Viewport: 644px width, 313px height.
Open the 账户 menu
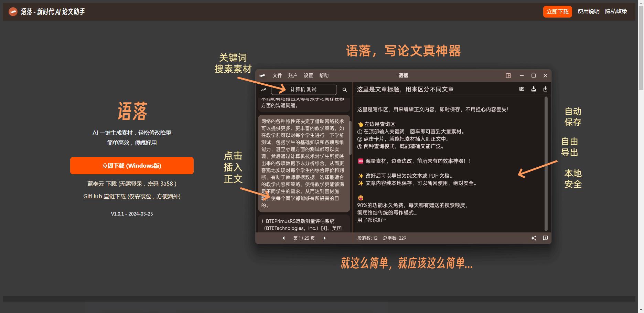[292, 75]
